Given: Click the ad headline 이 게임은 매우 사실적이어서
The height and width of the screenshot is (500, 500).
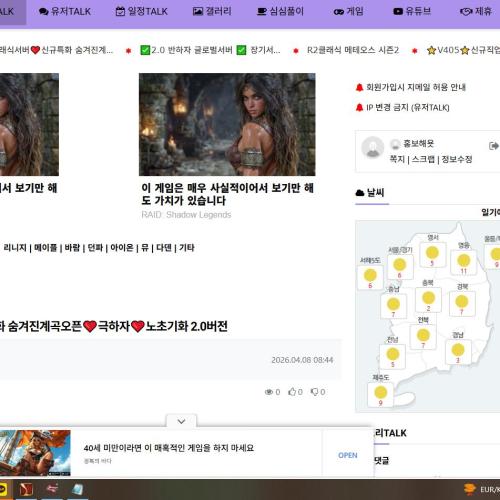Looking at the screenshot, I should pos(227,194).
